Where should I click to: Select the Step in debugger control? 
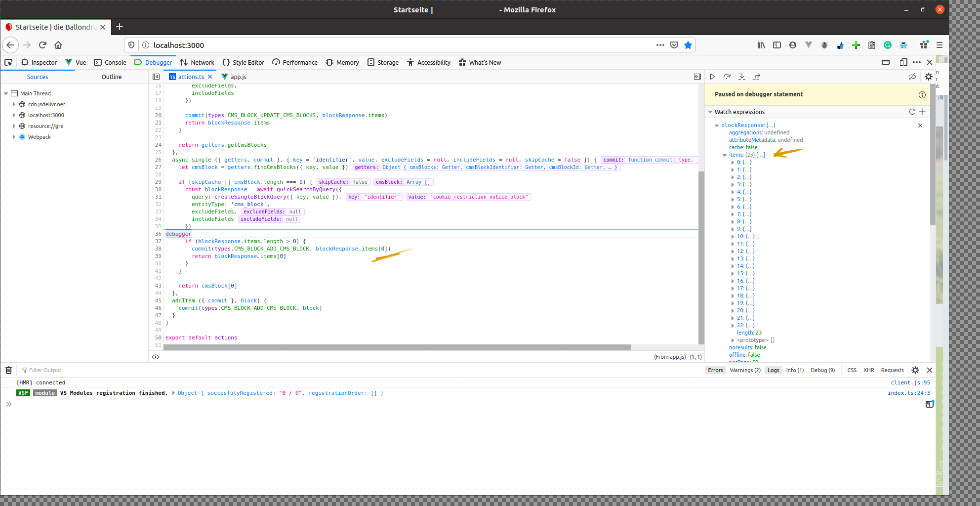tap(741, 77)
